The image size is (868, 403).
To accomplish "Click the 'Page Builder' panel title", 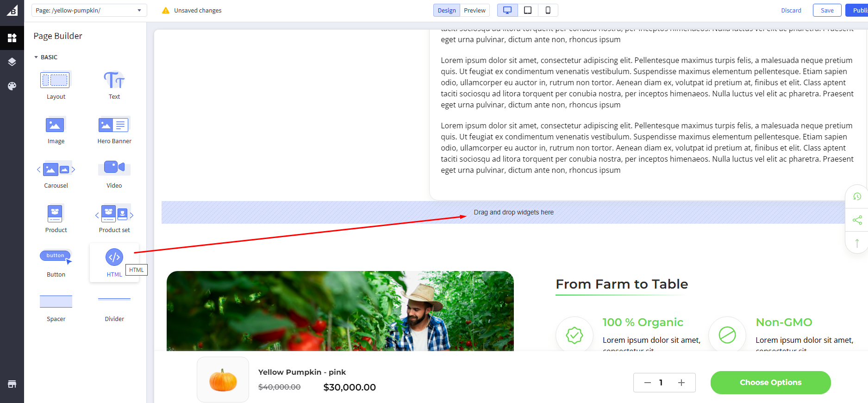I will (58, 36).
